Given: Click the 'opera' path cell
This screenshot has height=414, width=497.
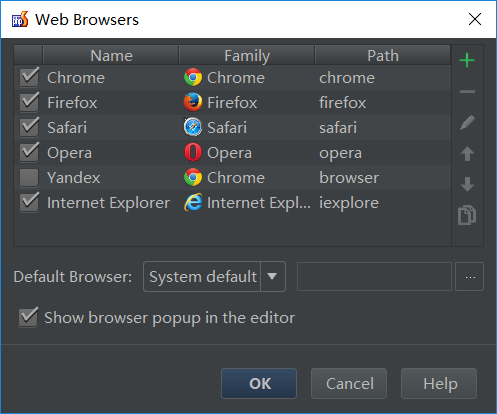Looking at the screenshot, I should (383, 153).
